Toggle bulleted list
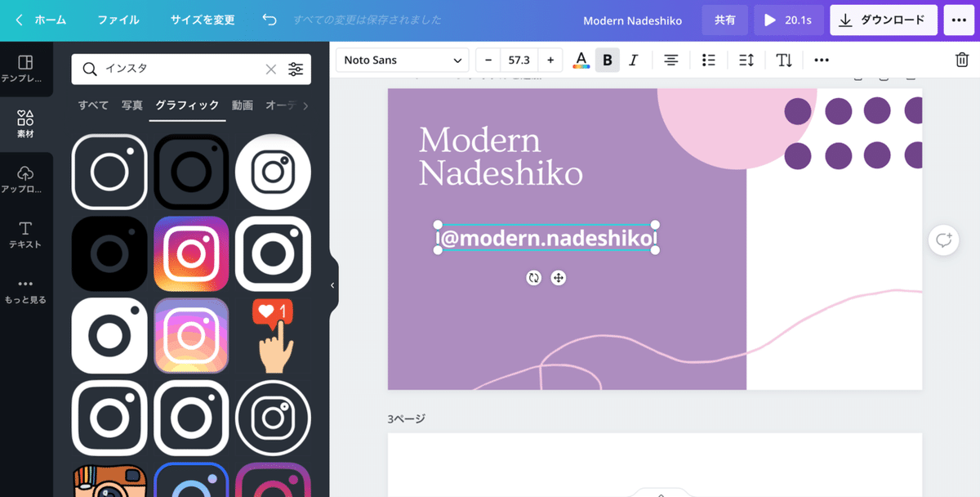The image size is (980, 497). 709,60
